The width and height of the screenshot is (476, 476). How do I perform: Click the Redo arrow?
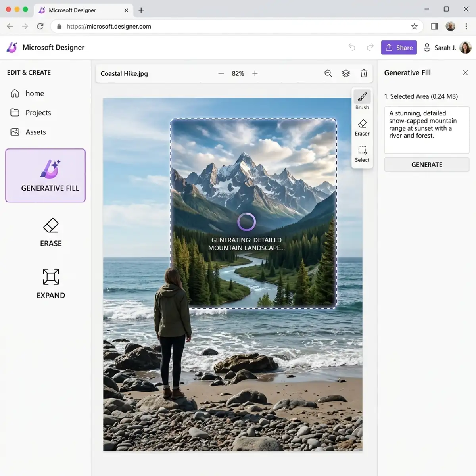[x=370, y=47]
